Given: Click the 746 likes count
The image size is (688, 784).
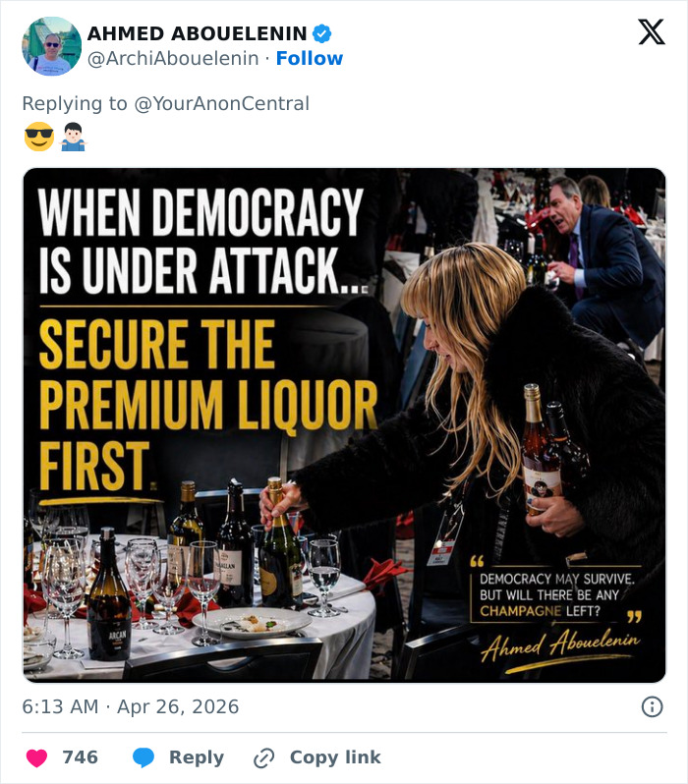Looking at the screenshot, I should pos(80,757).
